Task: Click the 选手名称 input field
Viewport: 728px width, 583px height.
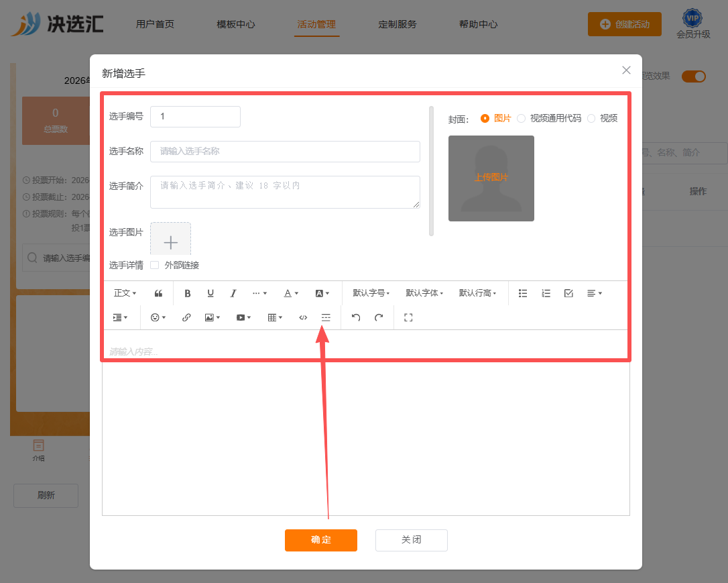Action: point(285,152)
